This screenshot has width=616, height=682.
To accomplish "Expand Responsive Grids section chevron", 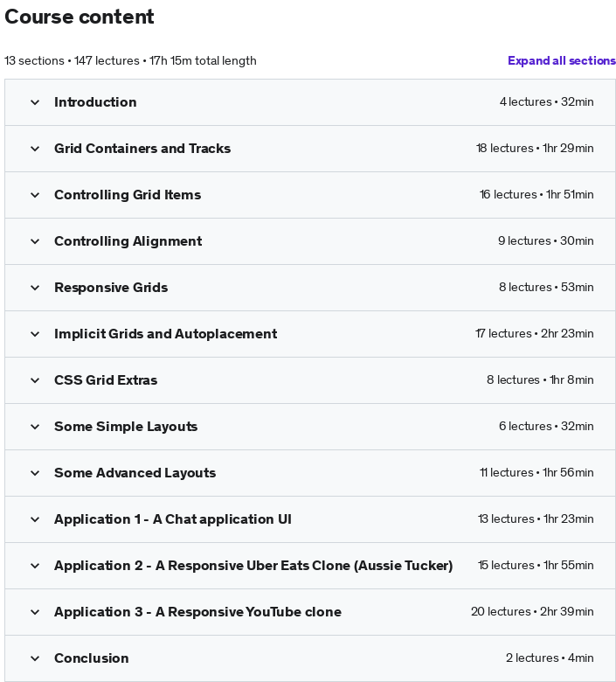I will tap(35, 288).
